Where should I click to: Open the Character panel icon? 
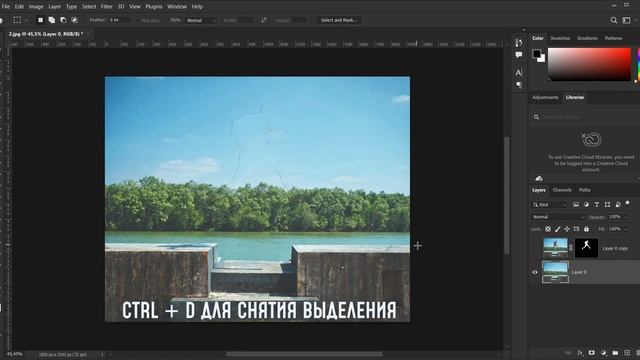coord(519,73)
